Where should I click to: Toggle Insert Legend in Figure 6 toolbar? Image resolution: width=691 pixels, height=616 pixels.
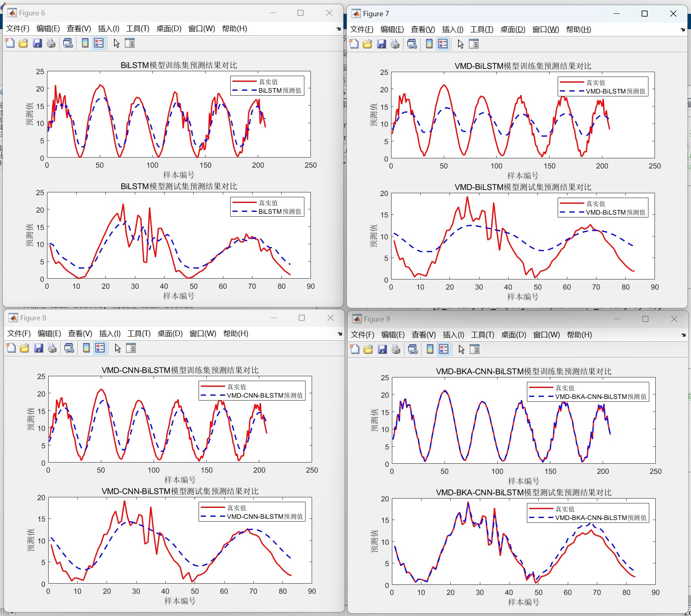click(99, 43)
